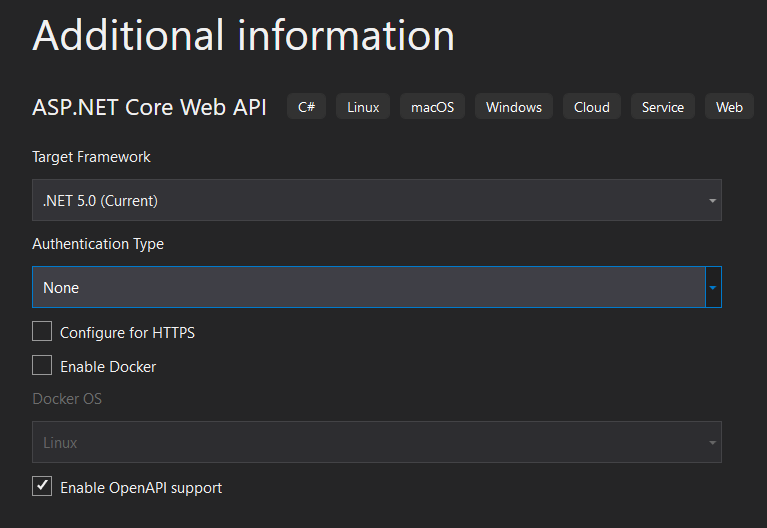
Task: Uncheck Enable OpenAPI support
Action: point(42,487)
